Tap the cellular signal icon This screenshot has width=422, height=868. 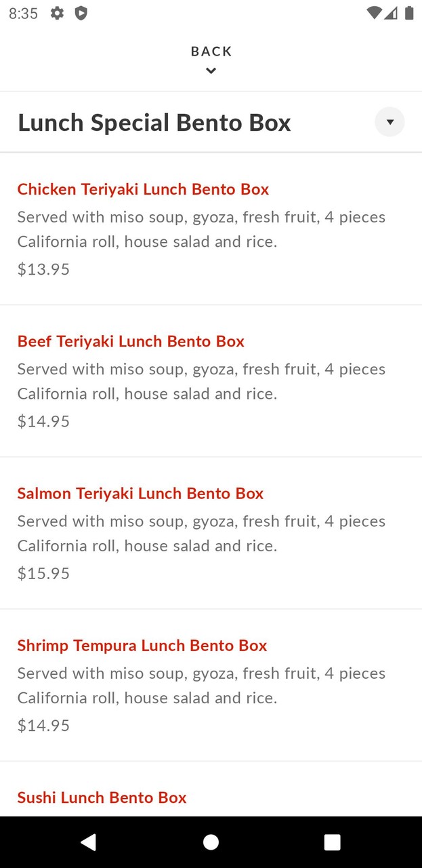(x=390, y=13)
